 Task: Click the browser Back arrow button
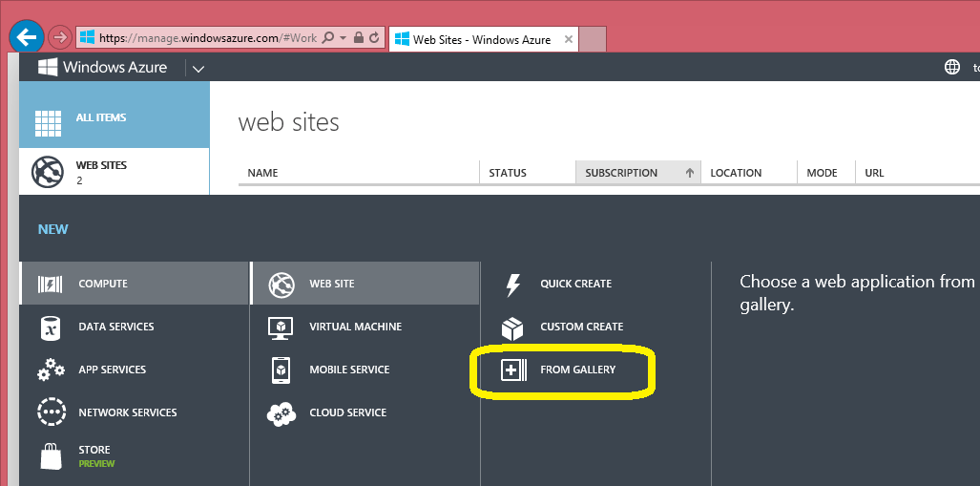tap(27, 37)
